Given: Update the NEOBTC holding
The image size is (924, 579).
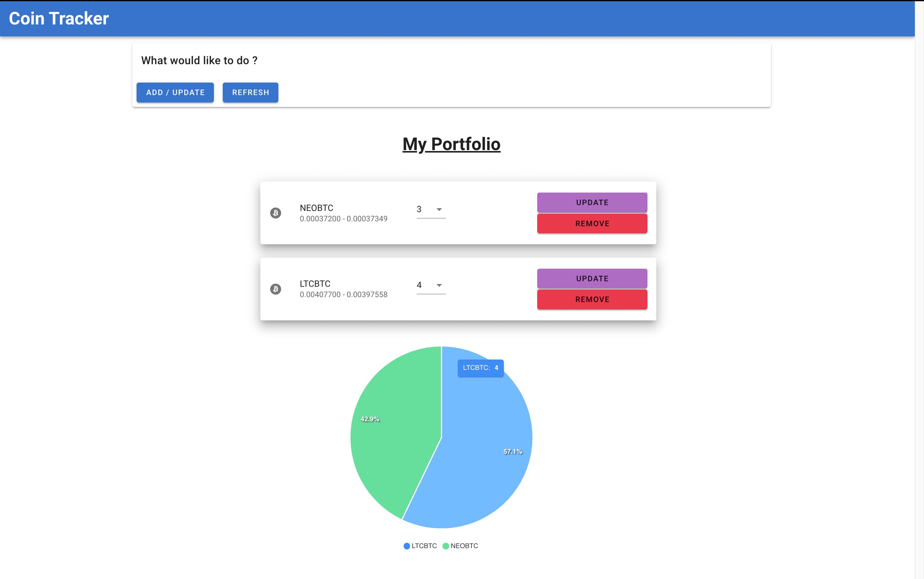Looking at the screenshot, I should [592, 203].
